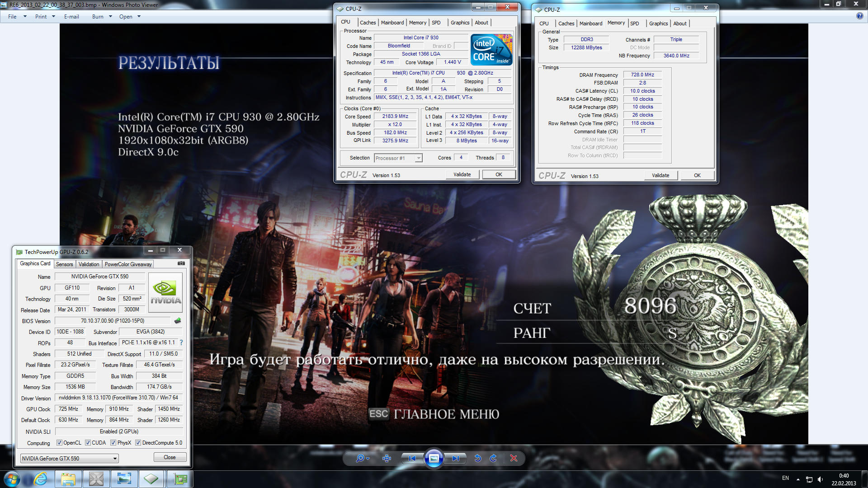The width and height of the screenshot is (868, 488).
Task: Click the GPU-Z taskbar icon
Action: (x=180, y=479)
